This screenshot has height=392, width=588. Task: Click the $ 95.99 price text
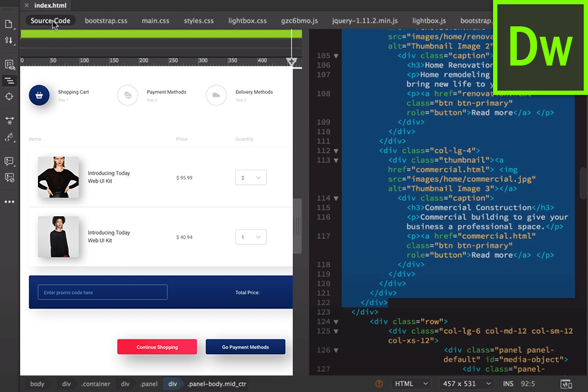(184, 178)
